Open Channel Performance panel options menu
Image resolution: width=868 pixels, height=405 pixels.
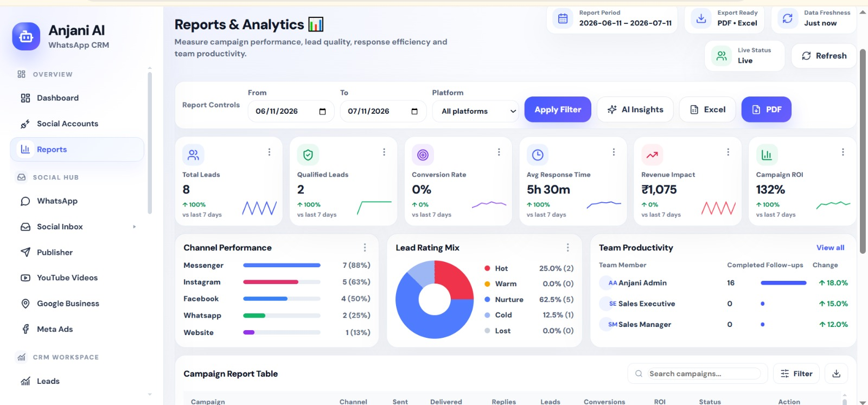(x=365, y=248)
